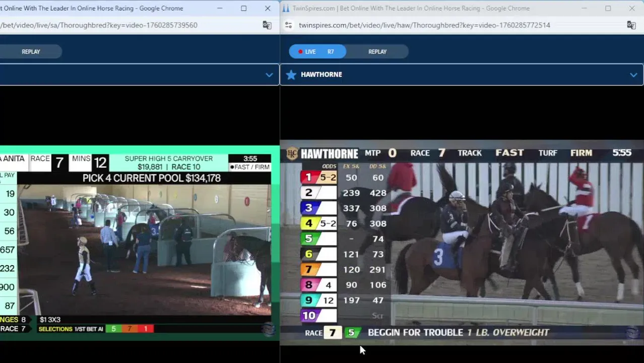Image resolution: width=644 pixels, height=363 pixels.
Task: Close the left Chrome window
Action: click(x=268, y=8)
